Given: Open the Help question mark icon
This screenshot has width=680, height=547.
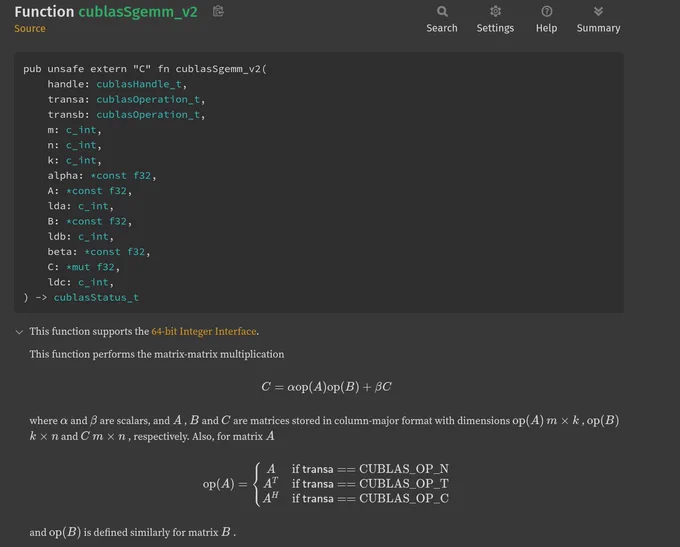Looking at the screenshot, I should tap(546, 11).
